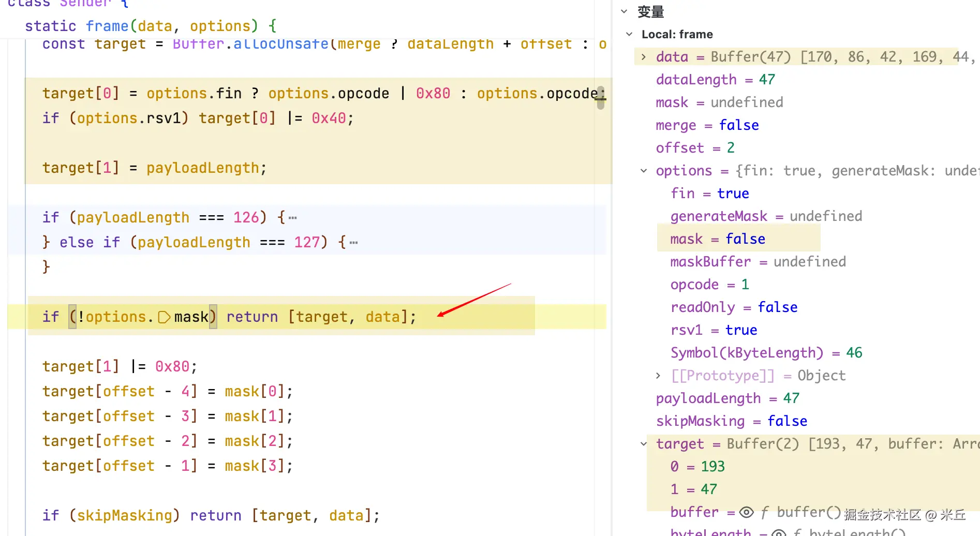Click the line 'target[1] = payloadLength;'
The image size is (980, 536).
point(154,168)
